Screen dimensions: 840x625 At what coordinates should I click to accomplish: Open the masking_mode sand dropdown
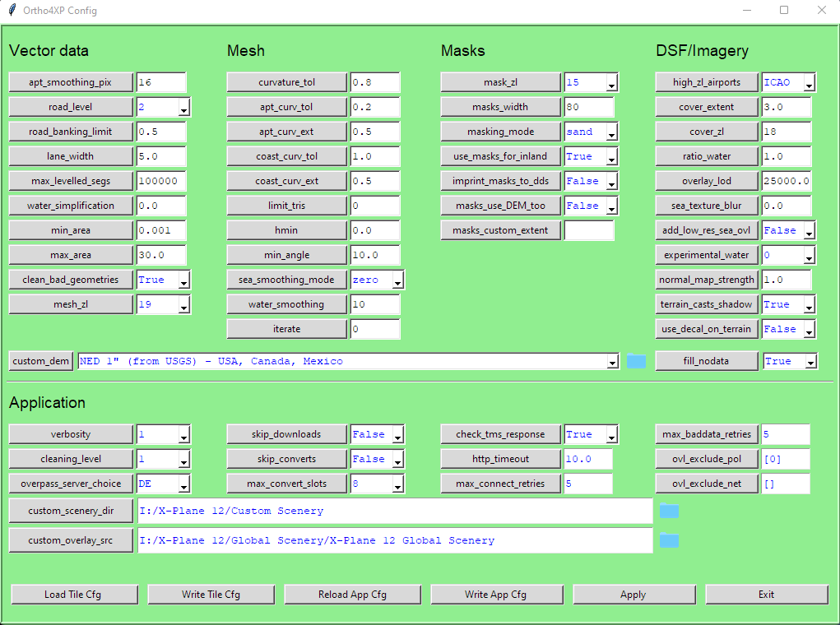click(x=611, y=132)
